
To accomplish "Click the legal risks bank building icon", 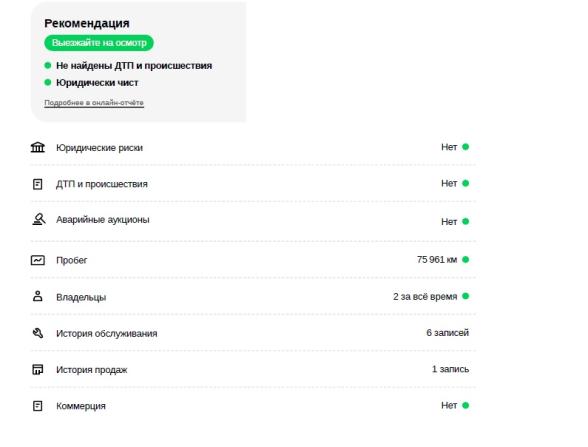I will tap(38, 147).
